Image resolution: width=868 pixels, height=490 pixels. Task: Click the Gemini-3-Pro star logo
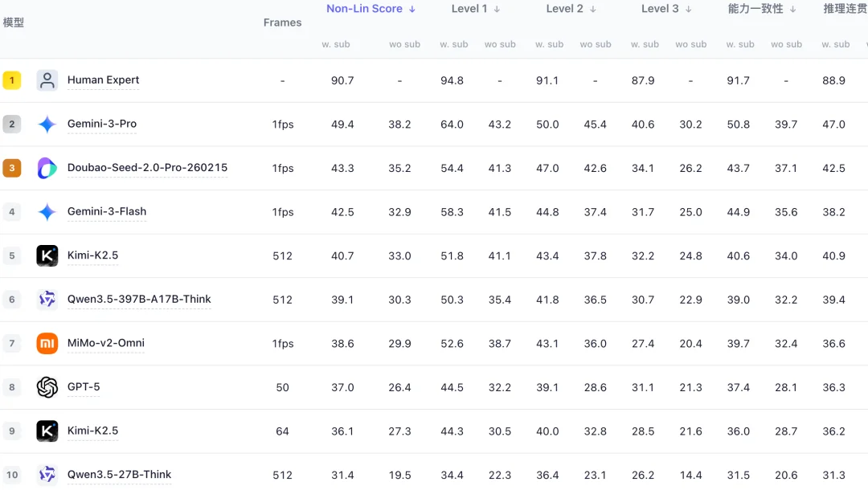(47, 125)
